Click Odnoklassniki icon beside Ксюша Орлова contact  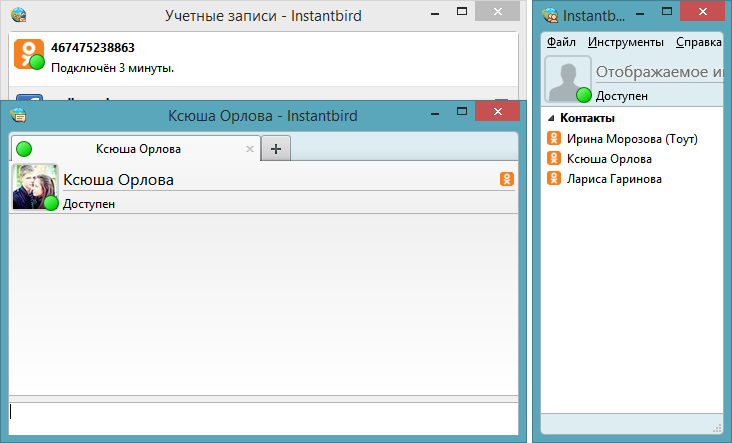(554, 158)
